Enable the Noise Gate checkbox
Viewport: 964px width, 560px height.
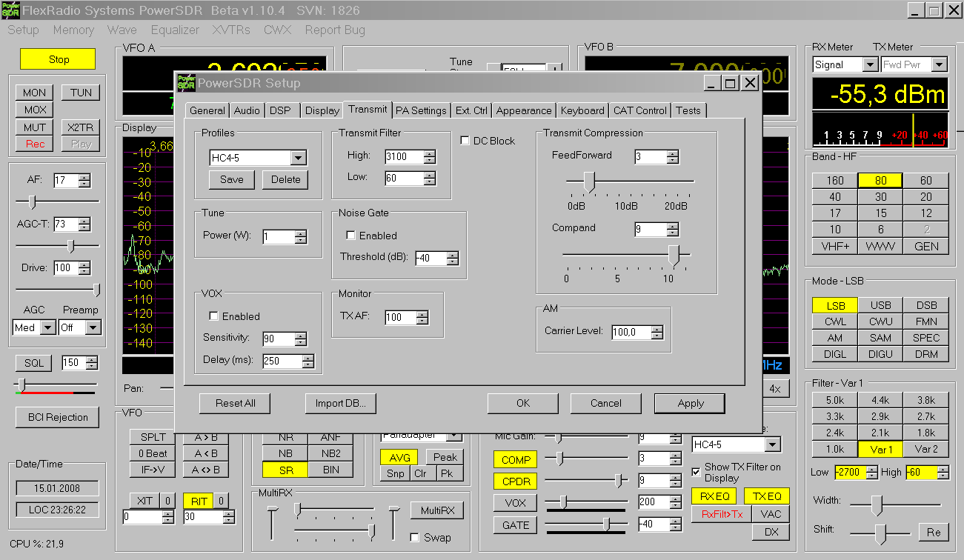(x=351, y=236)
